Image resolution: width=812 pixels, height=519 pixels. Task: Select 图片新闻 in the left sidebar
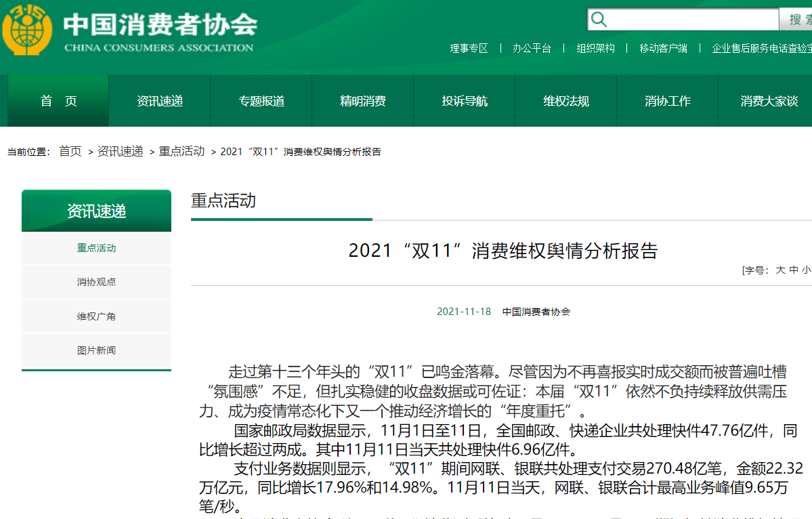click(x=96, y=350)
